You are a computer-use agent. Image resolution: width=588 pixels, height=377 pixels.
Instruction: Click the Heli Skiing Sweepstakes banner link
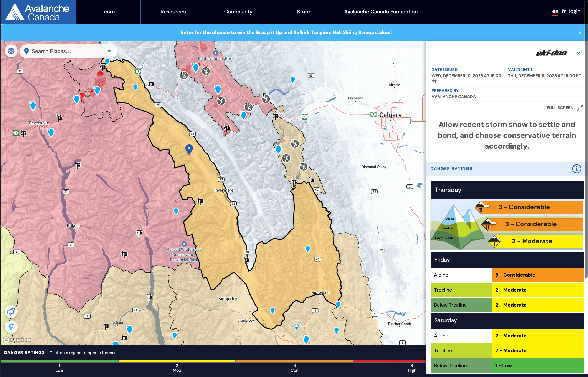(286, 32)
